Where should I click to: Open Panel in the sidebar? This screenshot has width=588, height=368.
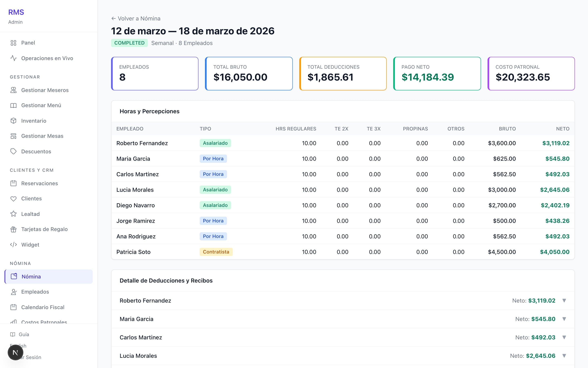pyautogui.click(x=49, y=43)
